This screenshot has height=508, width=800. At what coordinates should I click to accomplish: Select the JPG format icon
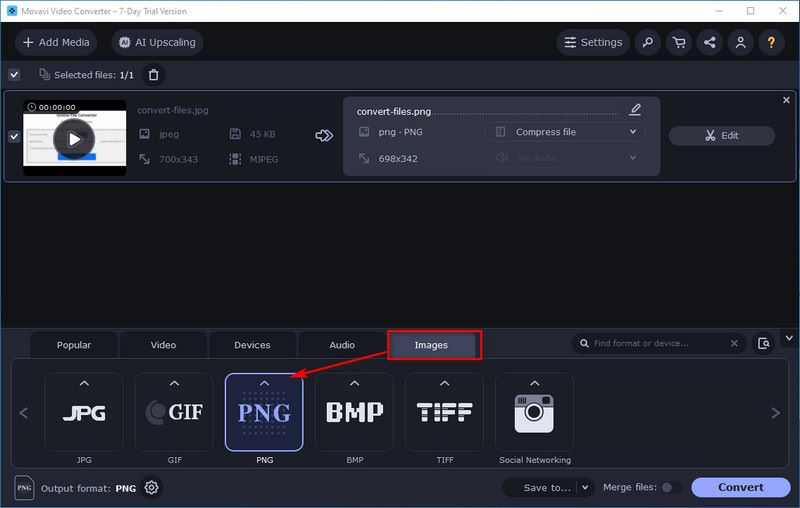coord(84,412)
